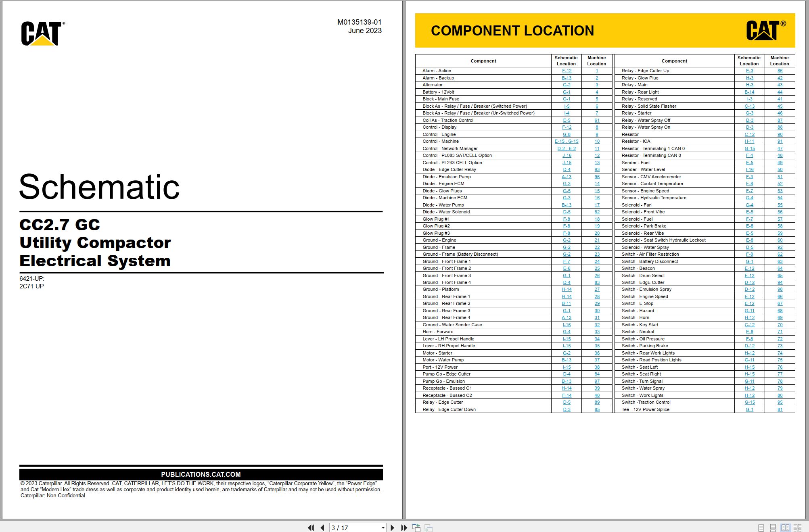Follow A-13 link for Diode - Emulsion Pump
The image size is (809, 532).
coord(567,177)
